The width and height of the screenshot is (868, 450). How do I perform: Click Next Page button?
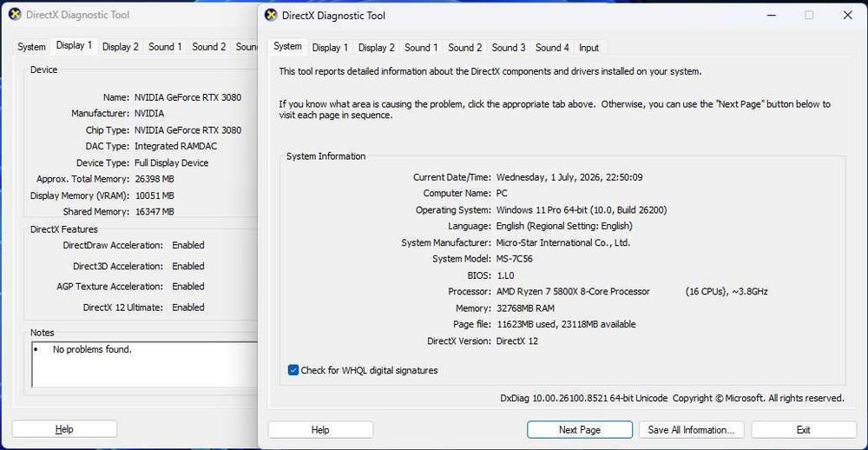(x=580, y=429)
